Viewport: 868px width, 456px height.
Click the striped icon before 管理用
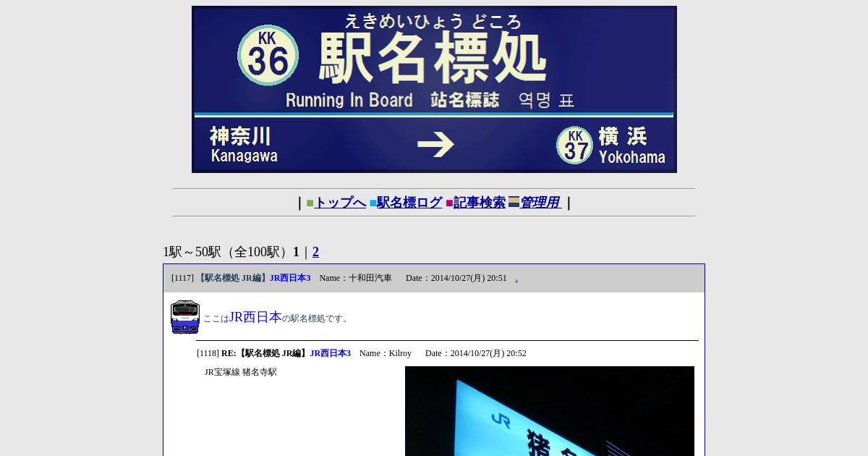coord(514,202)
